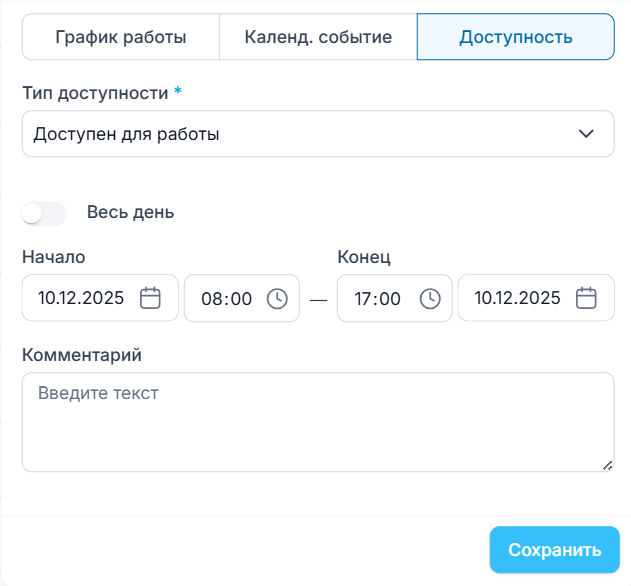
Task: Click into the end date 10.12.2025 field
Action: point(517,298)
